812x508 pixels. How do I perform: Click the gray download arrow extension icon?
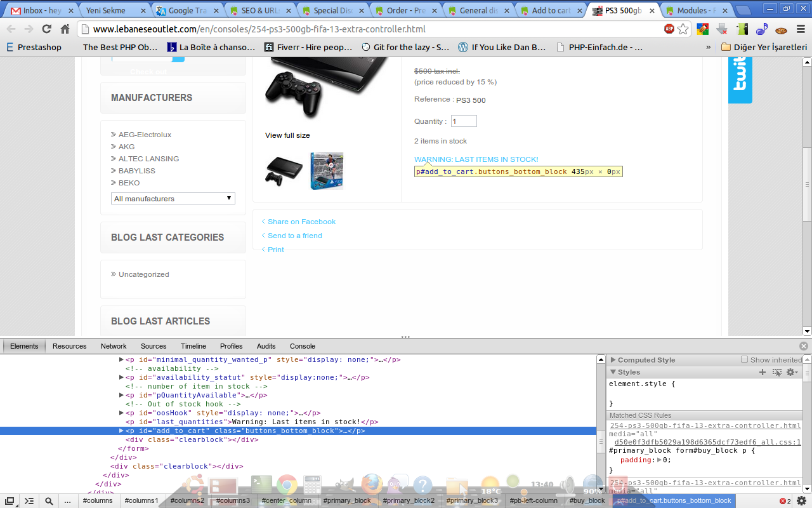tap(722, 29)
